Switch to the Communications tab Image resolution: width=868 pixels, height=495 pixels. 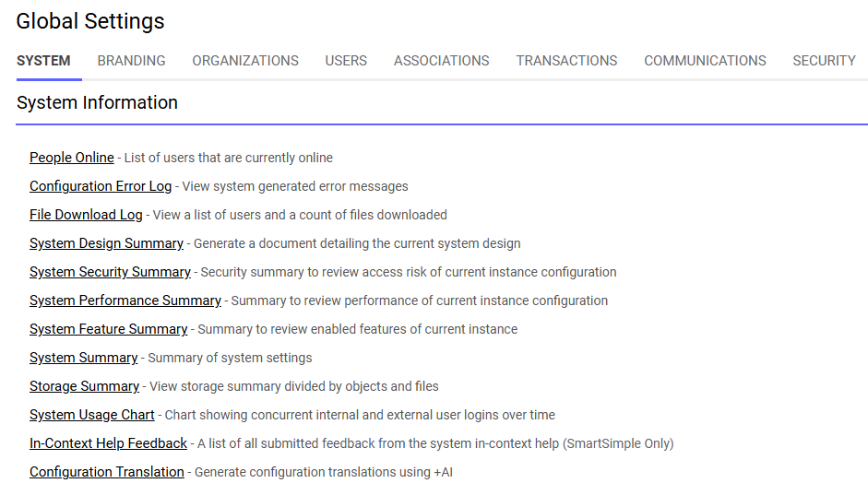point(705,61)
